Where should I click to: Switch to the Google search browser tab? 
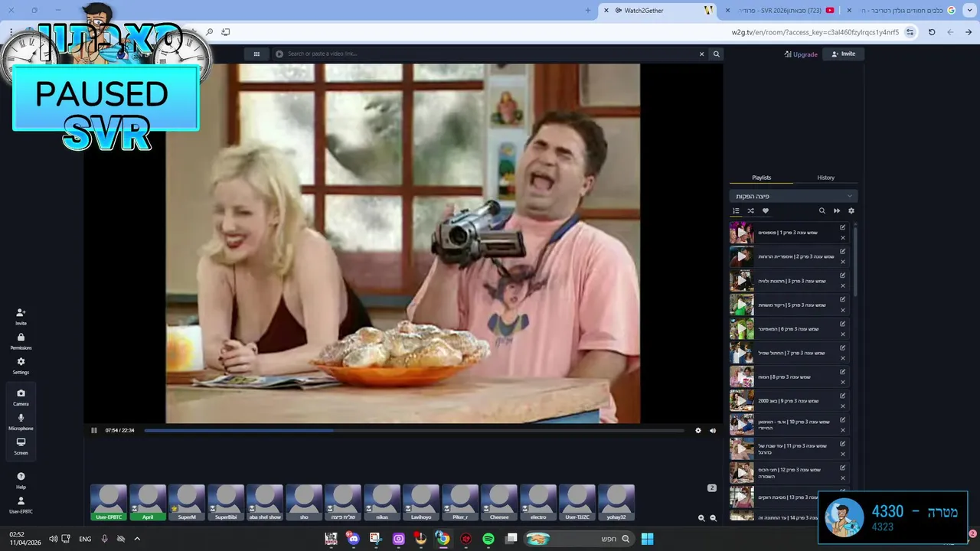(903, 10)
